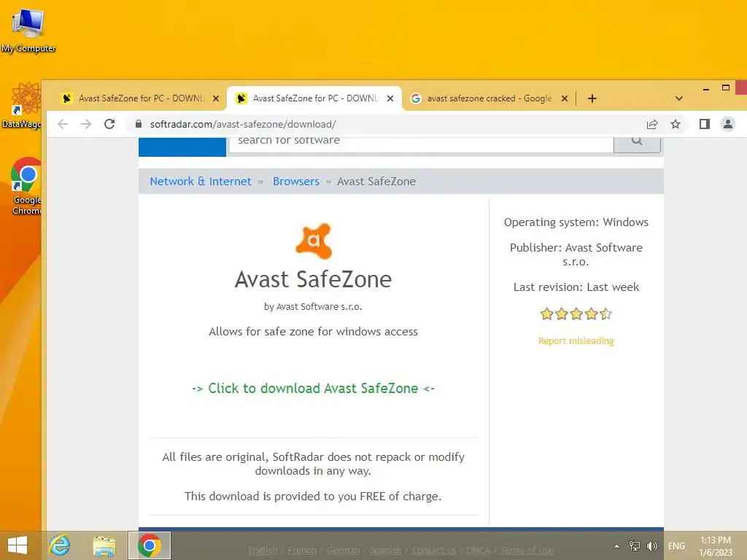Click 'Last revision: Last week' text

576,287
